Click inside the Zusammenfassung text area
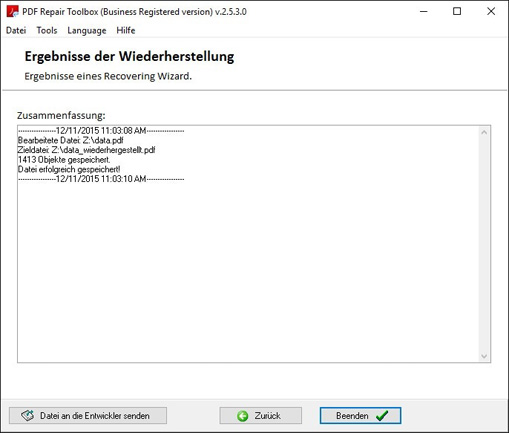 coord(248,244)
